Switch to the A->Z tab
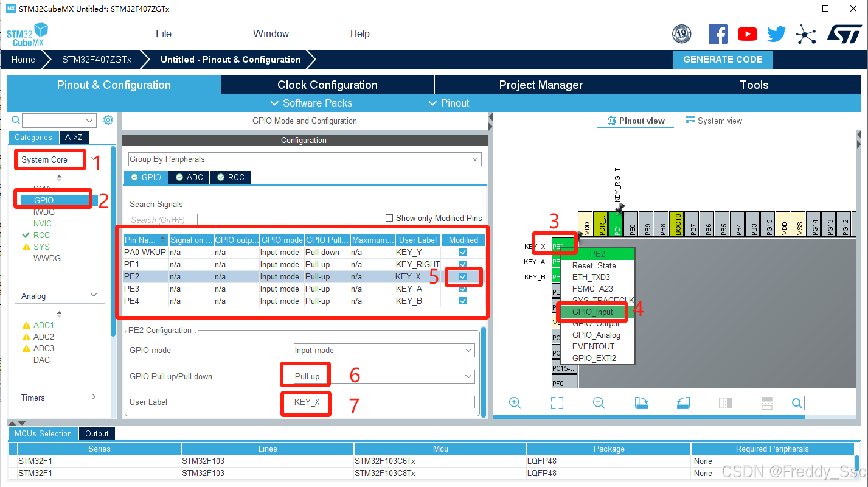This screenshot has width=868, height=487. [74, 138]
